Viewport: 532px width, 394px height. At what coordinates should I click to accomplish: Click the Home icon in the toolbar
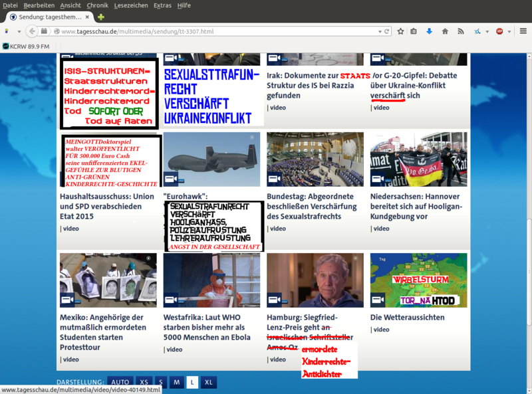click(x=446, y=31)
